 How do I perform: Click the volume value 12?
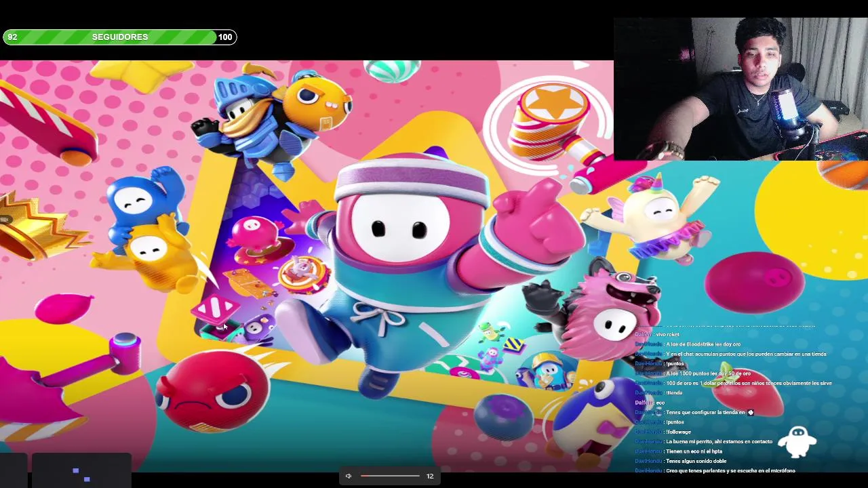(429, 476)
